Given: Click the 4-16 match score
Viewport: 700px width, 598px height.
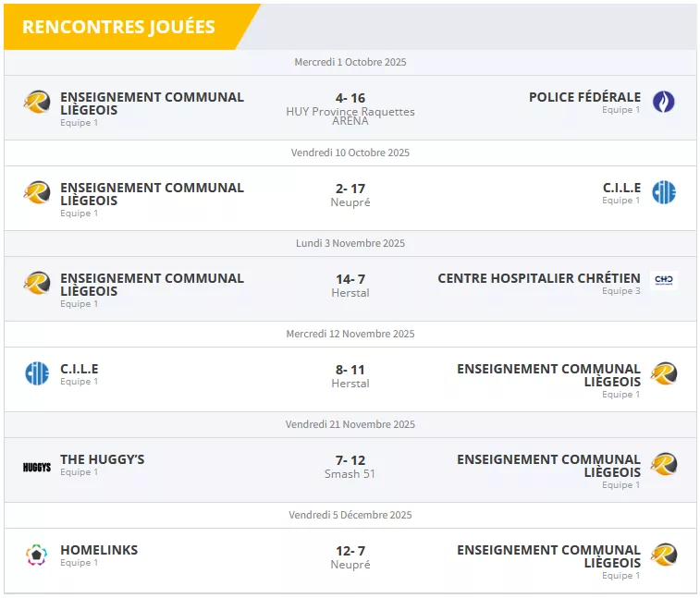Looking at the screenshot, I should pos(350,98).
